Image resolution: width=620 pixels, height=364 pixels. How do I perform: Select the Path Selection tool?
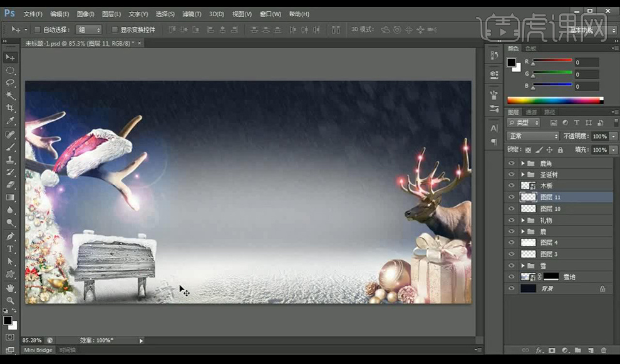pyautogui.click(x=10, y=261)
